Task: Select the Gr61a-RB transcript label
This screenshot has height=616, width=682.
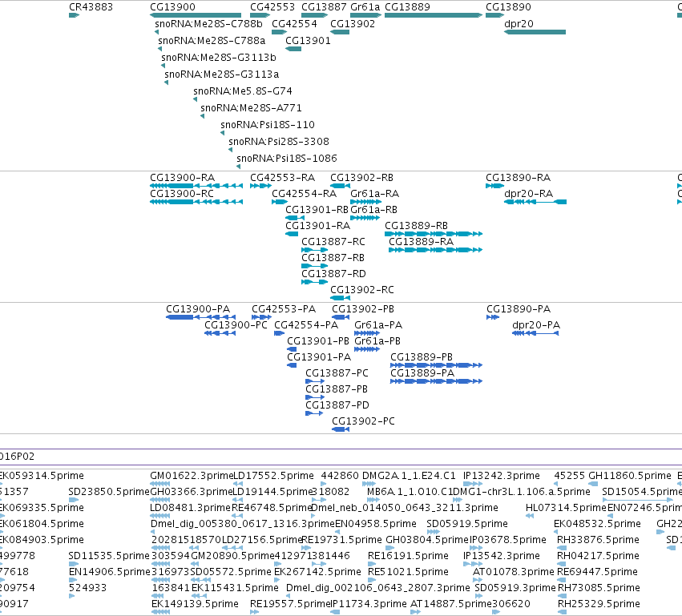Action: [x=374, y=210]
